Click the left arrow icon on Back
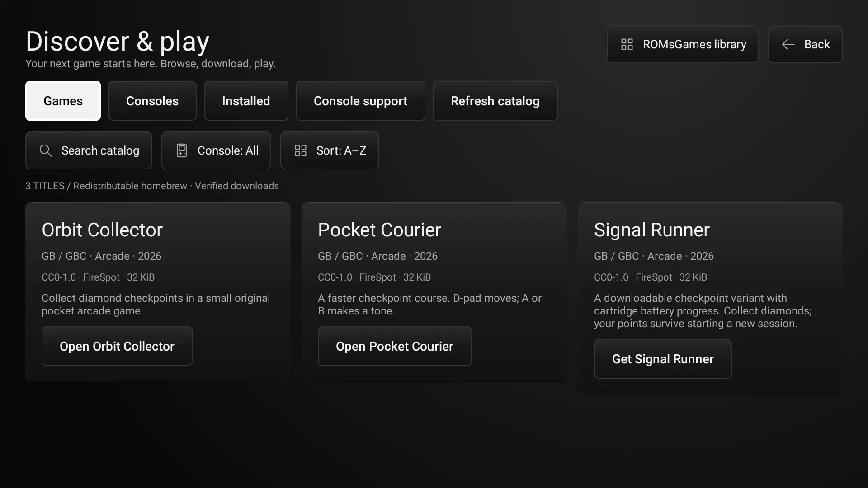This screenshot has width=868, height=488. (788, 44)
